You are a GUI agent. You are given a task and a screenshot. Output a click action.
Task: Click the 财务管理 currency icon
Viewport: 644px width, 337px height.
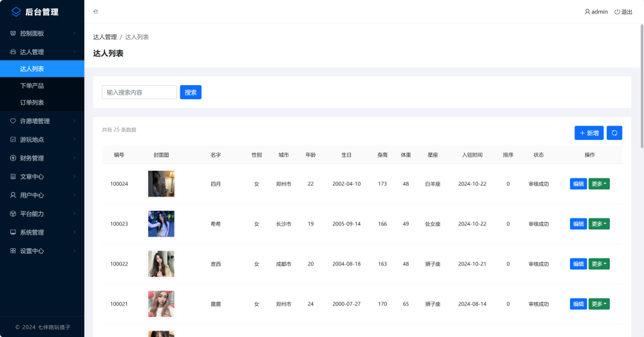tap(13, 158)
